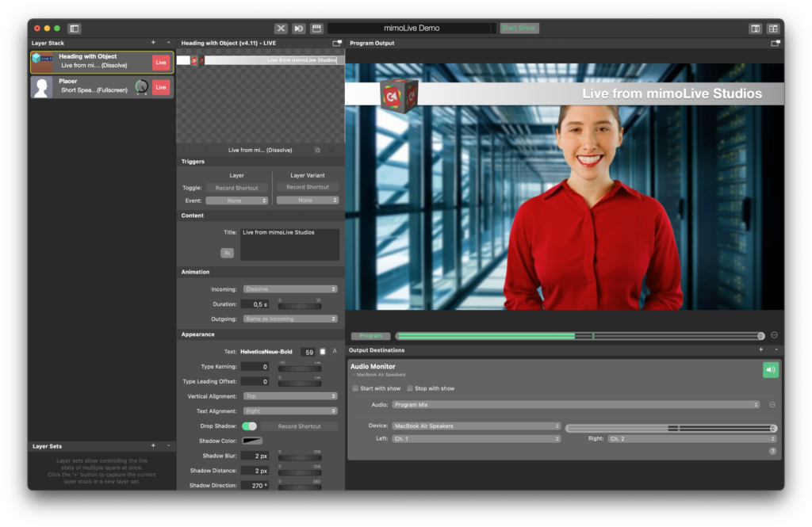Set the Placer layer to Live
This screenshot has height=527, width=812.
point(159,87)
